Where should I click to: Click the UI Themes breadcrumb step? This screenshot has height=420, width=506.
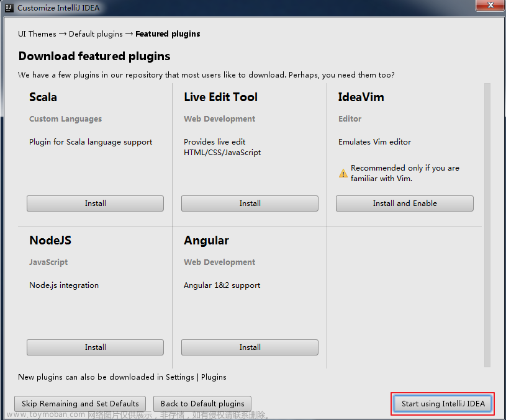(37, 34)
